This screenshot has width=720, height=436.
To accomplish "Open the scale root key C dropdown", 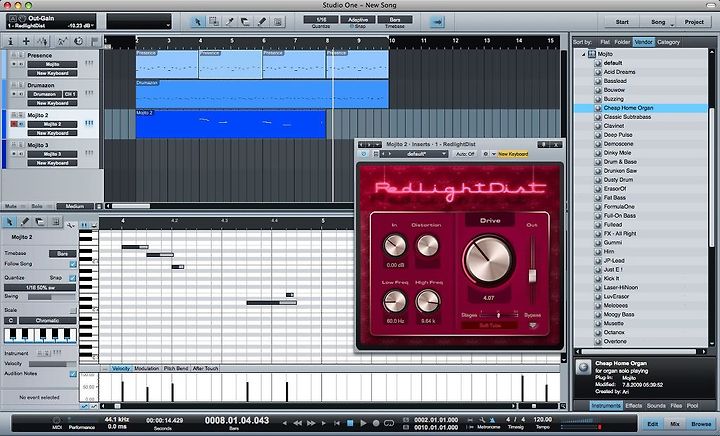I will 10,320.
